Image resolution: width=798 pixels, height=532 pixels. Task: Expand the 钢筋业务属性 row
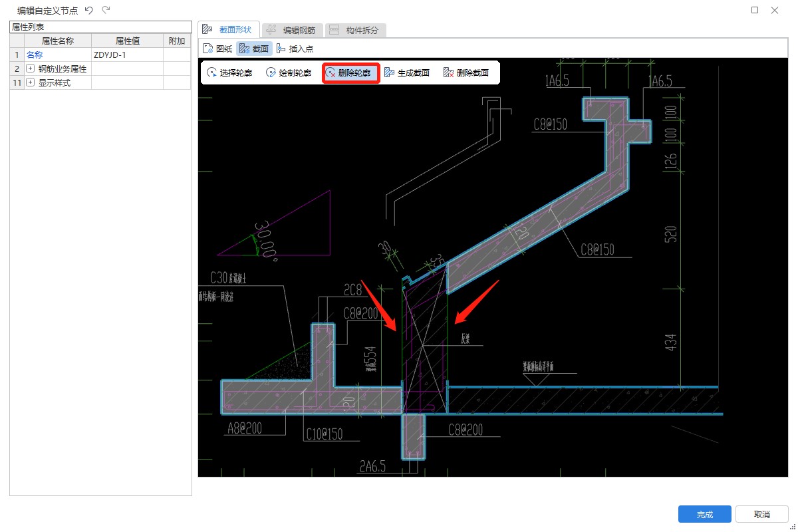pos(30,68)
